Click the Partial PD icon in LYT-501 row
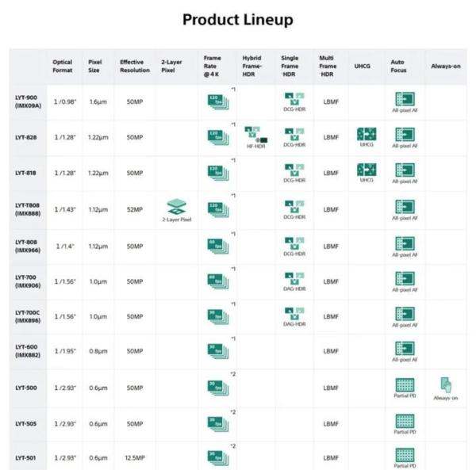 405,455
